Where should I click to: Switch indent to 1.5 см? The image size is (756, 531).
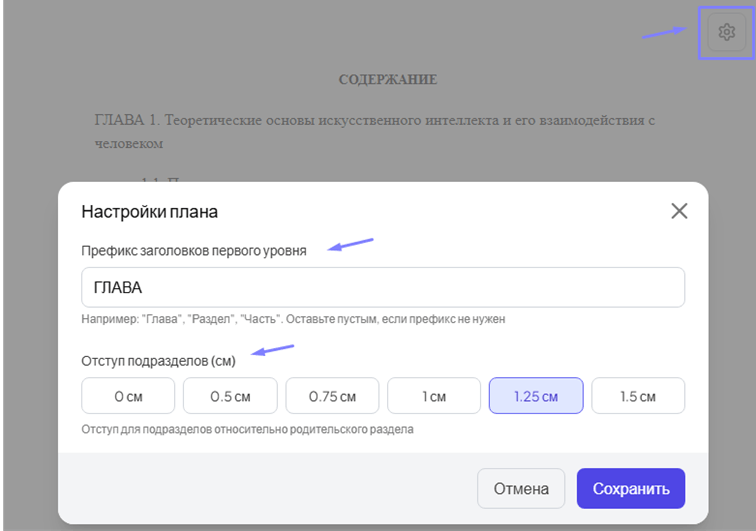click(638, 396)
